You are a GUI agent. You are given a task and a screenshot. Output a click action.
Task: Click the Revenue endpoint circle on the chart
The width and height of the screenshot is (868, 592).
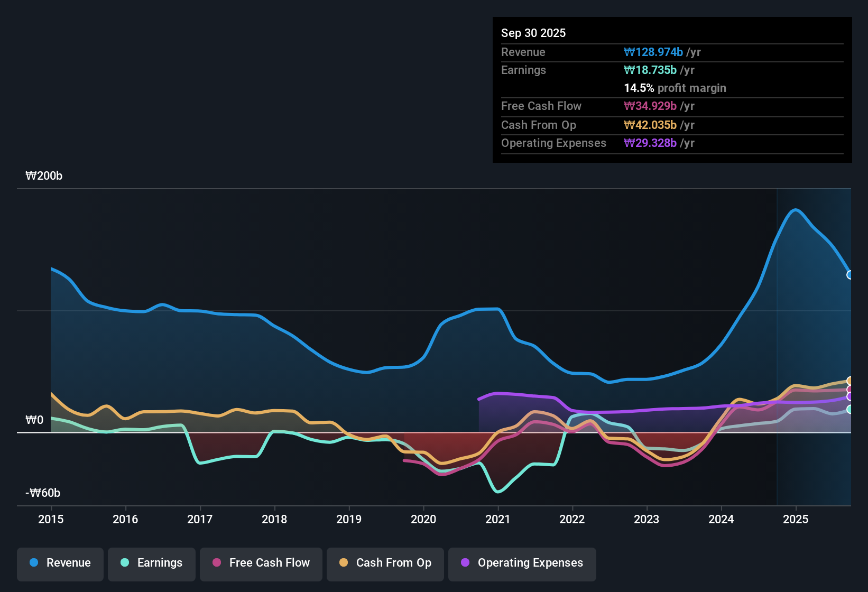(850, 275)
